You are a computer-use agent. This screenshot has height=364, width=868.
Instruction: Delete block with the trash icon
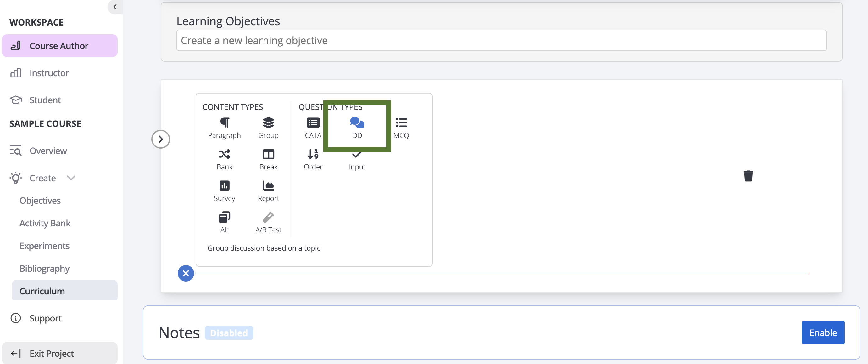point(748,176)
